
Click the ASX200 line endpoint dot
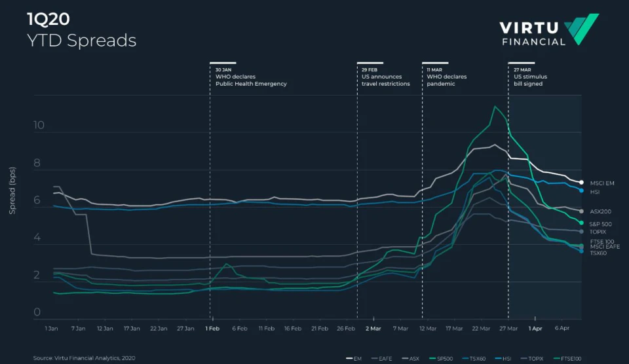click(x=581, y=211)
